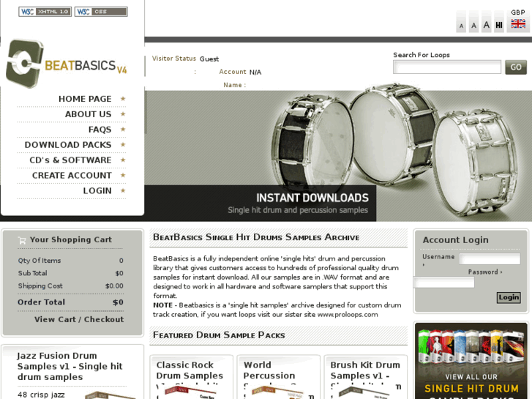Open HOME PAGE in the navigation menu
This screenshot has width=532, height=399.
coord(85,99)
